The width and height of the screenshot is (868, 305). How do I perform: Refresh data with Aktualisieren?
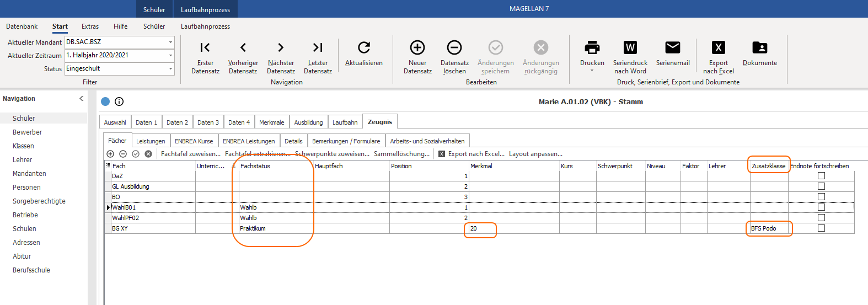tap(364, 53)
